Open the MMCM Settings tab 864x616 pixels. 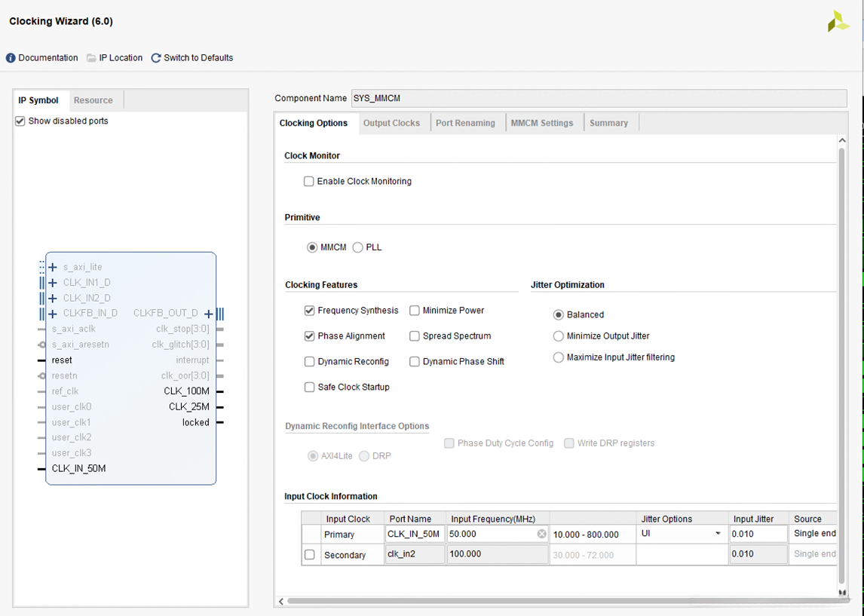pos(541,123)
